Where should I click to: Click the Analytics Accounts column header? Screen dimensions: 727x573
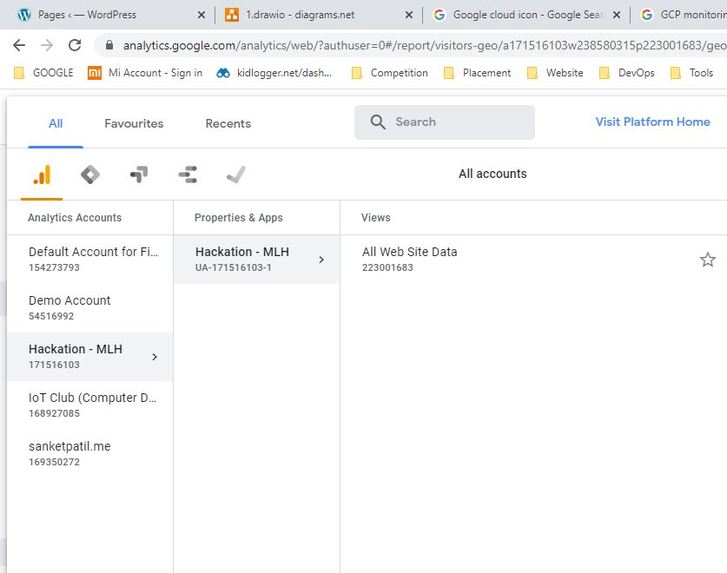point(75,218)
